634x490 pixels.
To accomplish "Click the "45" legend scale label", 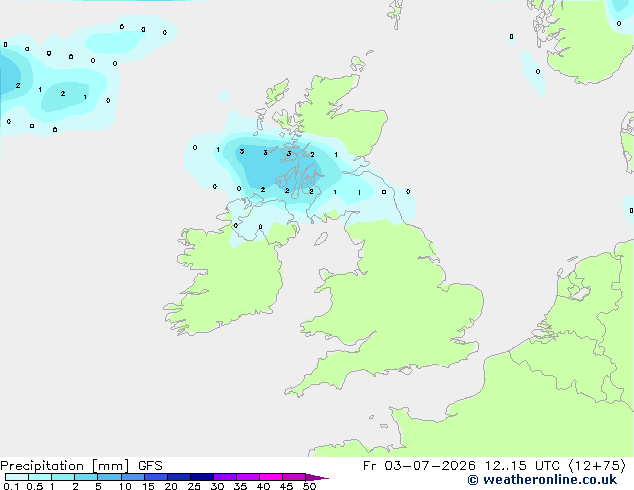I will (286, 486).
